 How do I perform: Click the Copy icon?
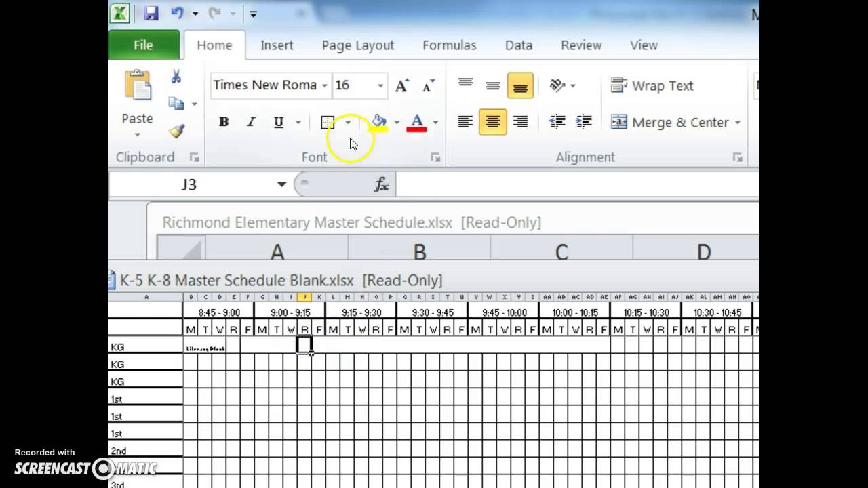176,104
